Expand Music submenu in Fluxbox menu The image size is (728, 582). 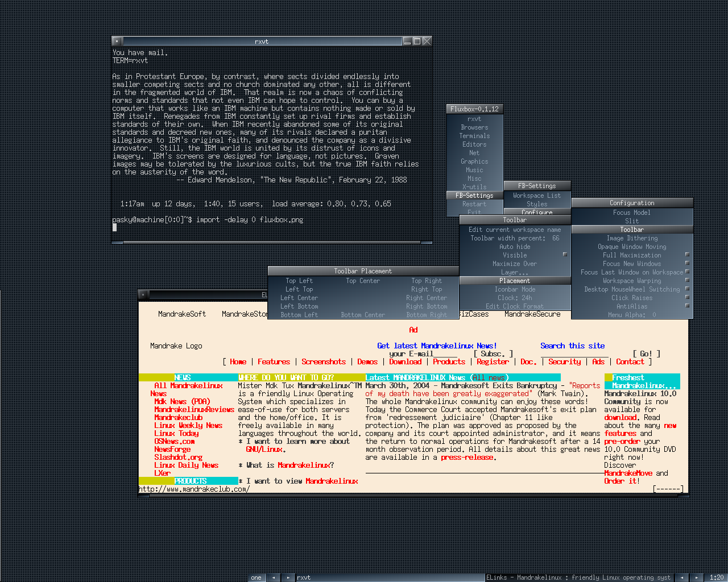pos(474,170)
